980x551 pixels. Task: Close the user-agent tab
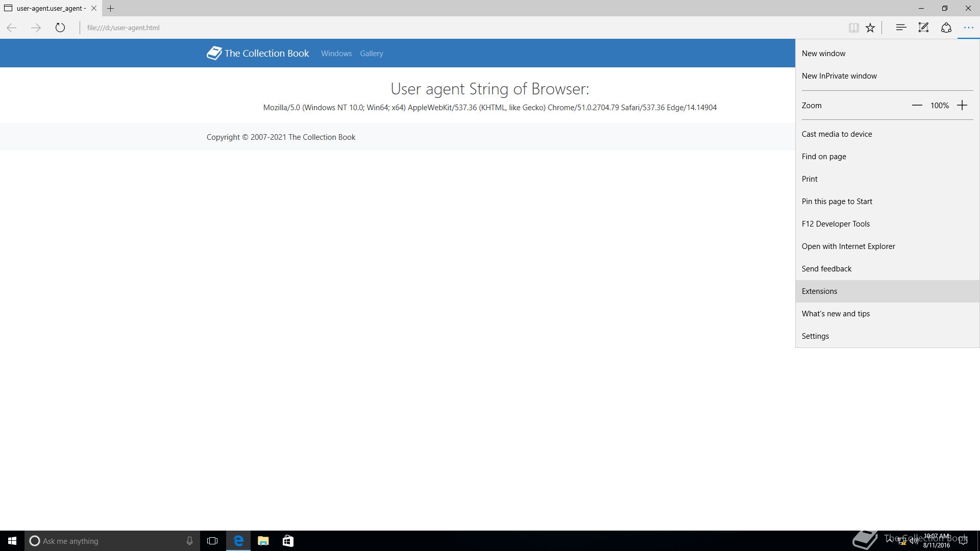point(94,8)
